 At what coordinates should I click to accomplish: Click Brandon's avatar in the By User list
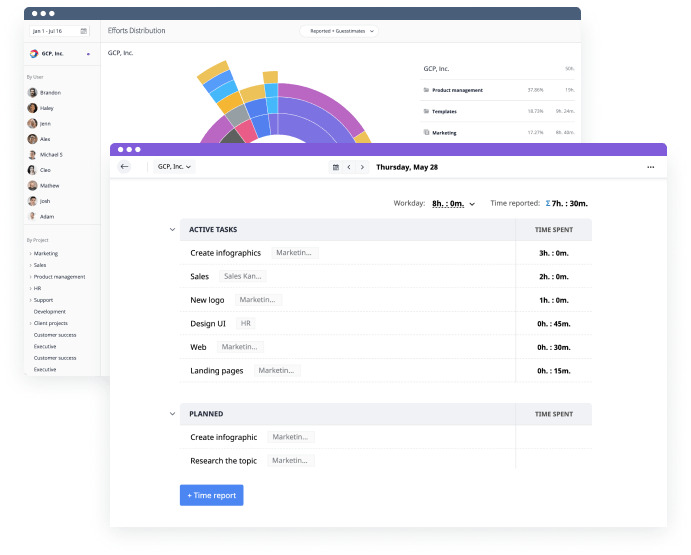(33, 92)
